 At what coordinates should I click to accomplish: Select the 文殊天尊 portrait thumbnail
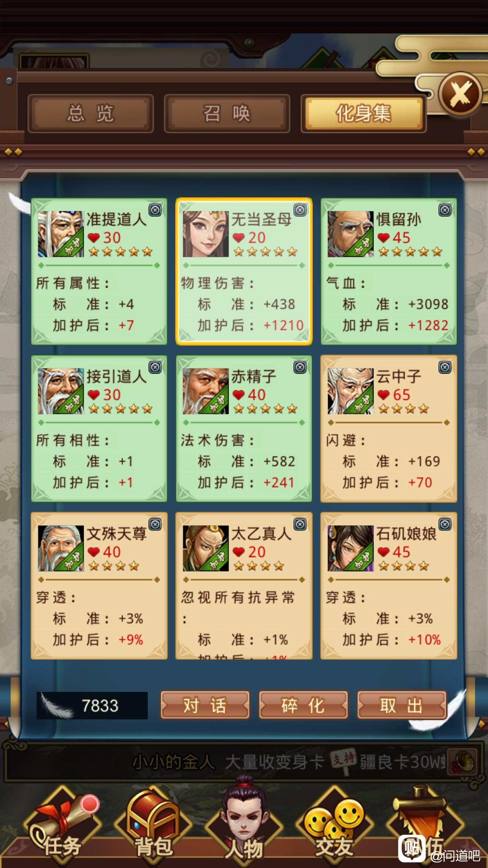click(x=61, y=548)
